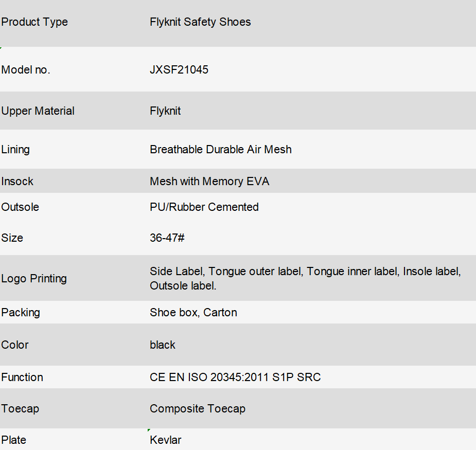Select the Upper Material label
This screenshot has height=450, width=476.
[38, 111]
